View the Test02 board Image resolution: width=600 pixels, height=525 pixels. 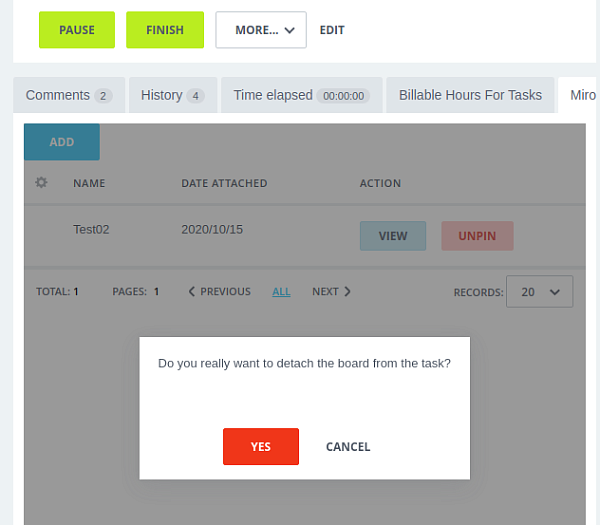click(x=393, y=236)
